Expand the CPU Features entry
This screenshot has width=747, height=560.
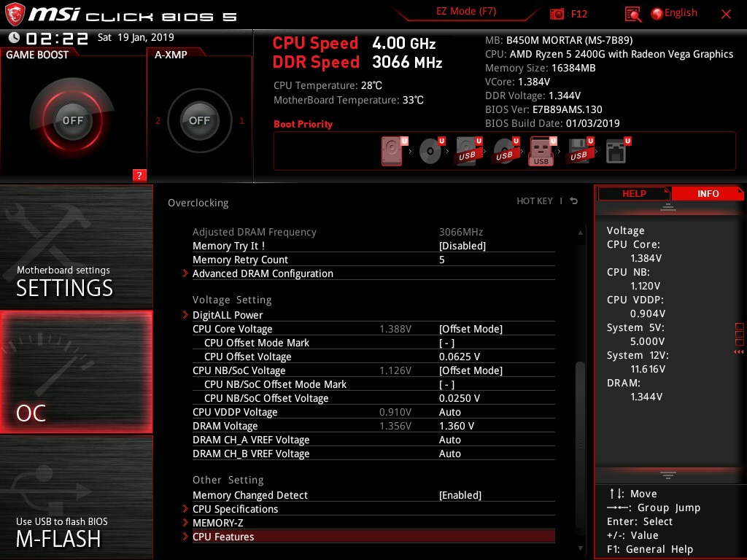[222, 537]
